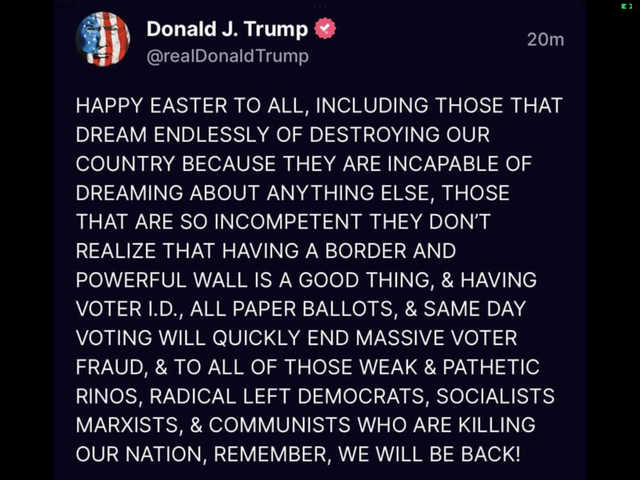
Task: Tap the faint Wi-Fi icon in status bar
Action: pos(584,6)
